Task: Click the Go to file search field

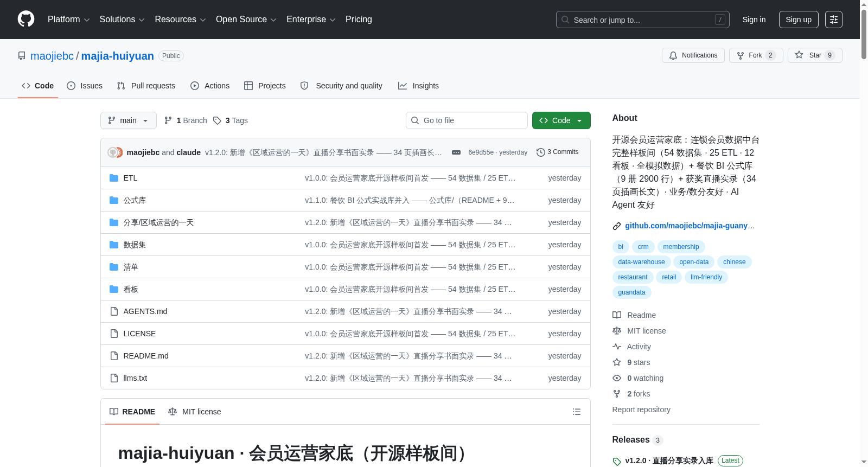Action: point(467,120)
